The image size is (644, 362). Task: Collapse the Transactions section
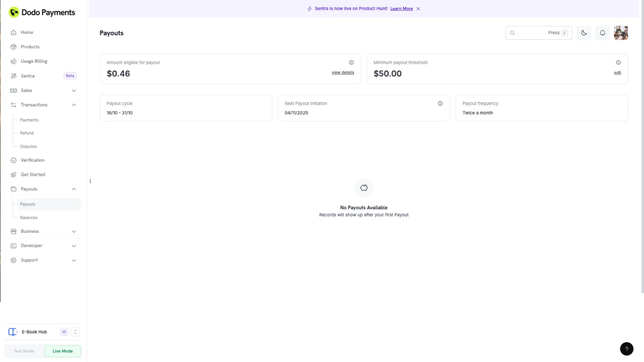[74, 105]
